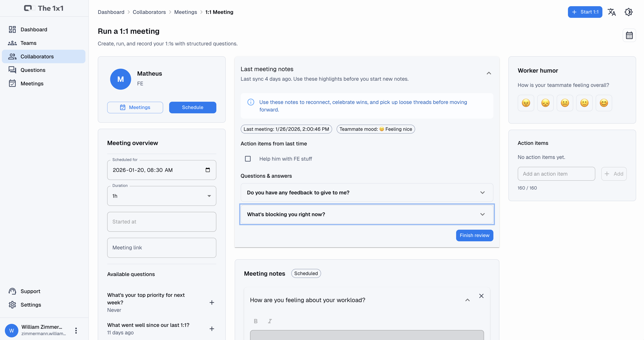Select the happiest smiling face mood

coord(604,103)
